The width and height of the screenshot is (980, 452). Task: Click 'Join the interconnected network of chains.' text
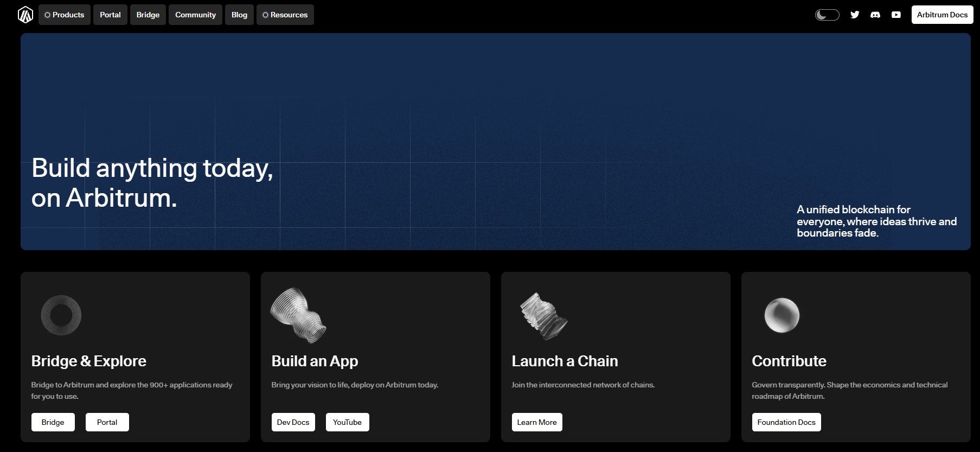click(x=583, y=385)
